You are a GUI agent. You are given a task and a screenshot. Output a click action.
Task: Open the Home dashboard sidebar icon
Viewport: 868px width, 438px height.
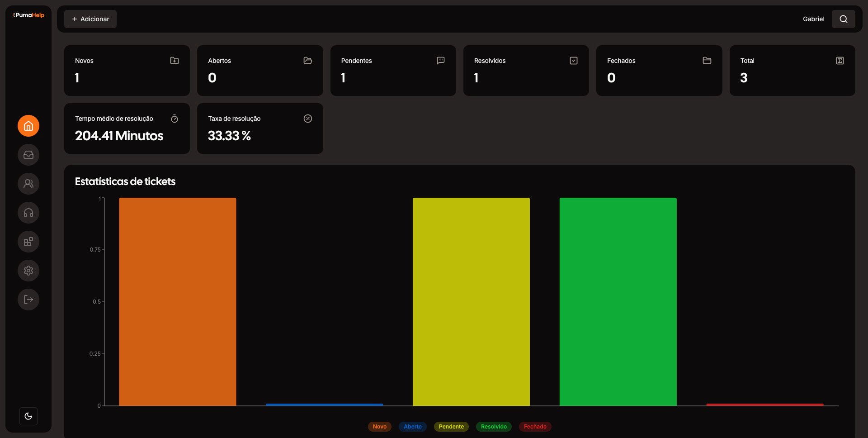coord(28,126)
